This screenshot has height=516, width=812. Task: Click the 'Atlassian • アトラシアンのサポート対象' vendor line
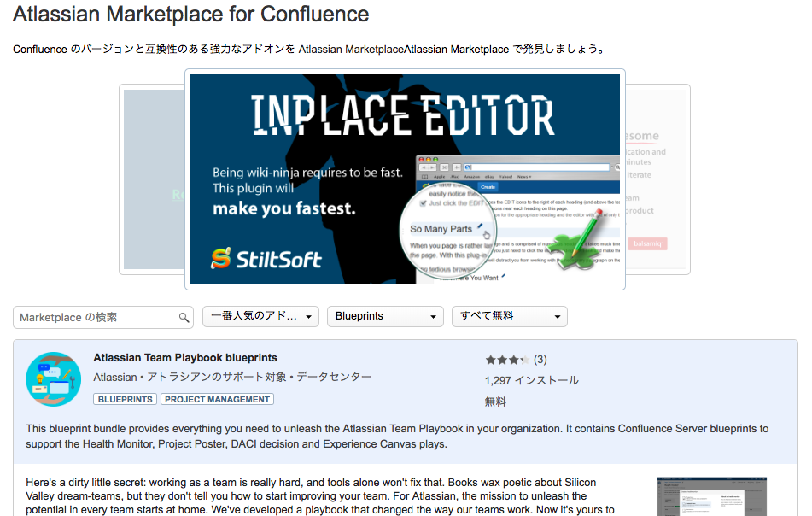[x=232, y=377]
